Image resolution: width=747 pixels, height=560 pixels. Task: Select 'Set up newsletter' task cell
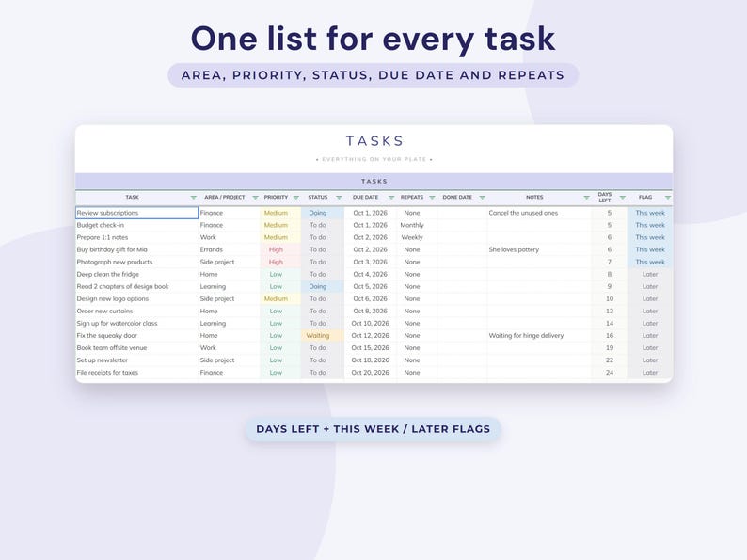tap(136, 360)
